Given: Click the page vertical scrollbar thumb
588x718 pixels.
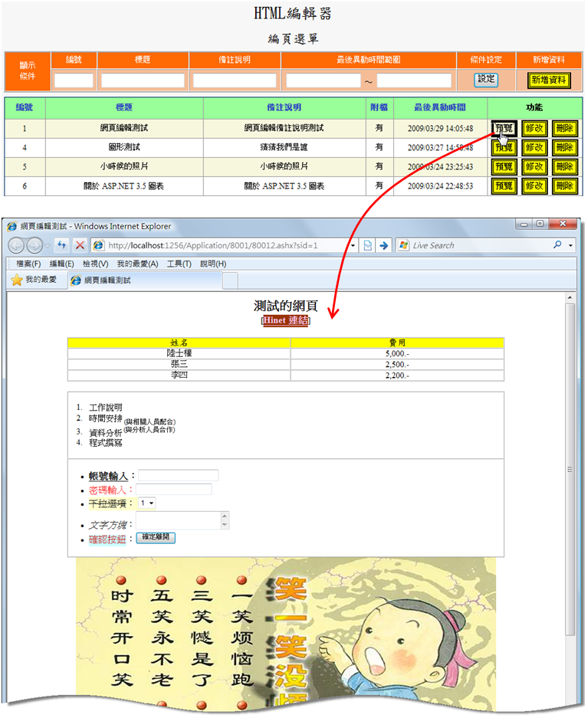Looking at the screenshot, I should [x=570, y=469].
